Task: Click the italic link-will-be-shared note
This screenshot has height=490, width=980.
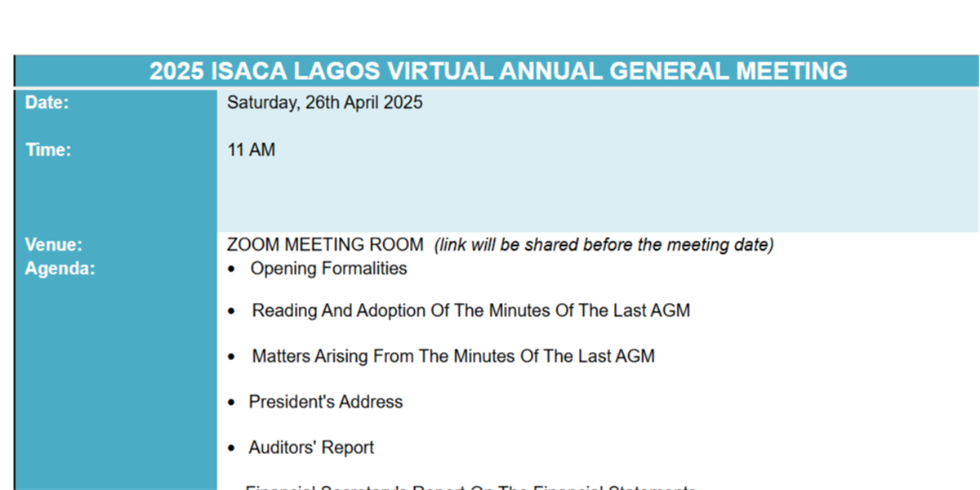Action: tap(604, 245)
